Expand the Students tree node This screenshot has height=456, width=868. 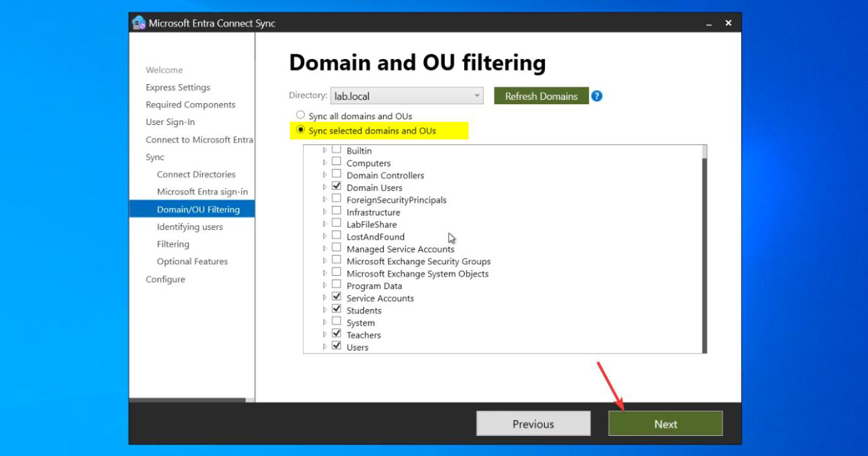325,310
